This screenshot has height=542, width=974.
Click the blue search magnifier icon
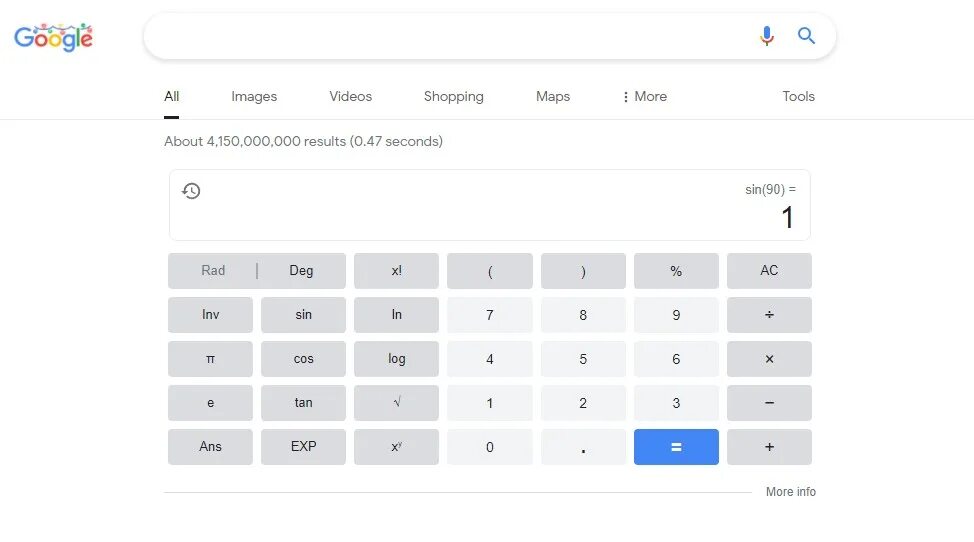[806, 37]
